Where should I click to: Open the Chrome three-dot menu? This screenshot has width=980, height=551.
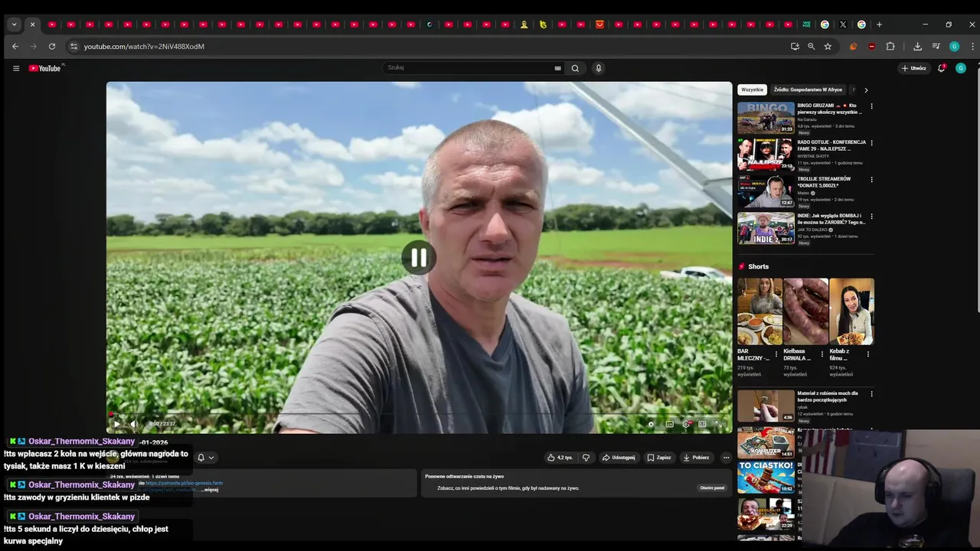tap(972, 47)
